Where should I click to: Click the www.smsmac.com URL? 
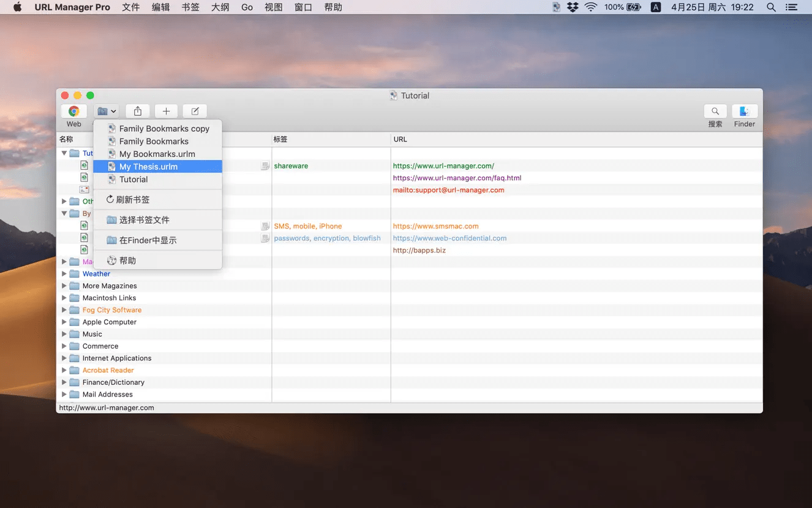coord(435,226)
